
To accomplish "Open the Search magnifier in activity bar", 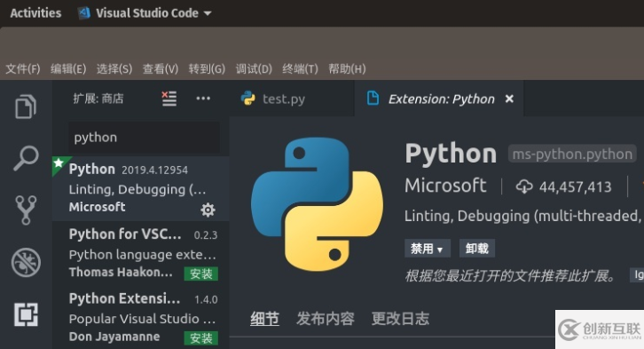I will [26, 158].
